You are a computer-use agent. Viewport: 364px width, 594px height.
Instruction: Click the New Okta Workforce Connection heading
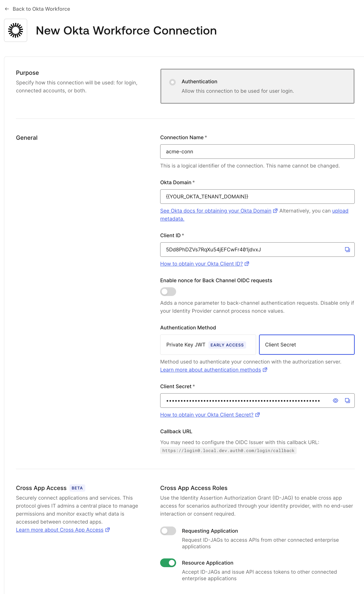tap(126, 31)
